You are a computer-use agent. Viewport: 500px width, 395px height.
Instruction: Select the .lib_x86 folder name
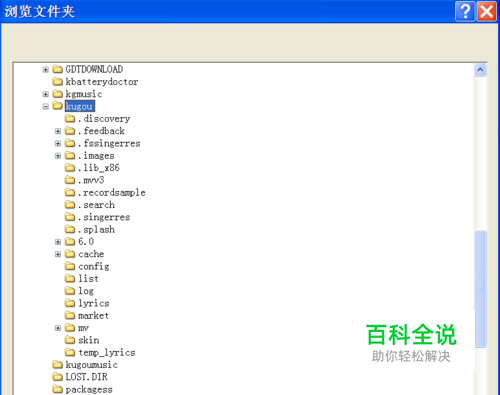click(99, 168)
